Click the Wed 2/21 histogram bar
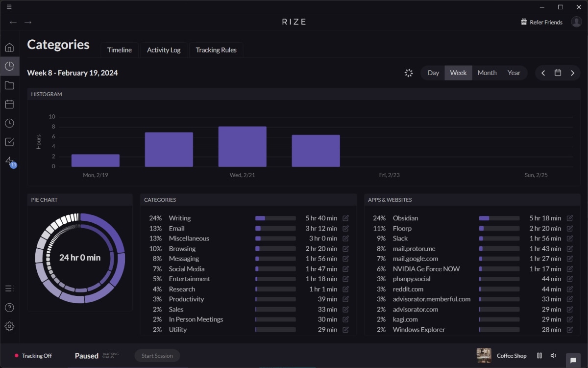 coord(243,147)
